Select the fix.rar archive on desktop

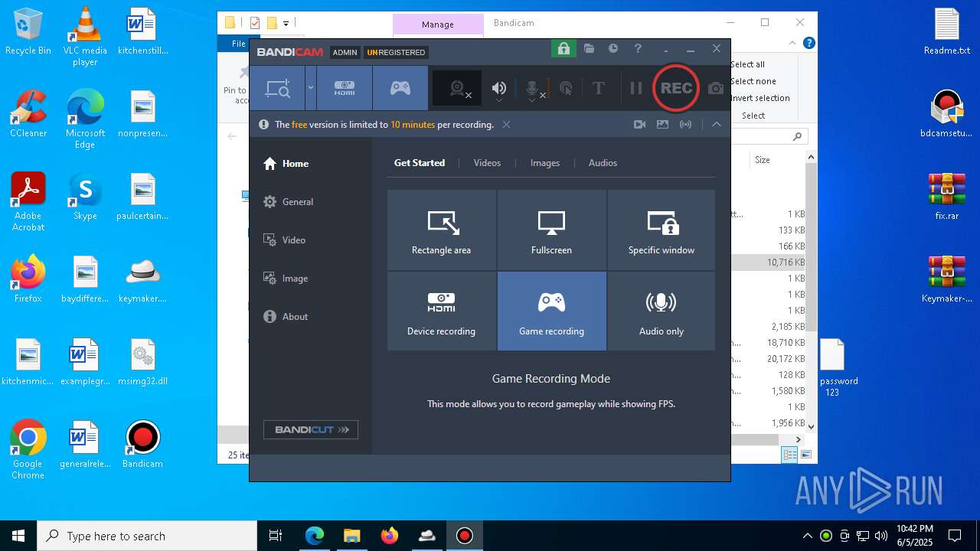point(947,197)
